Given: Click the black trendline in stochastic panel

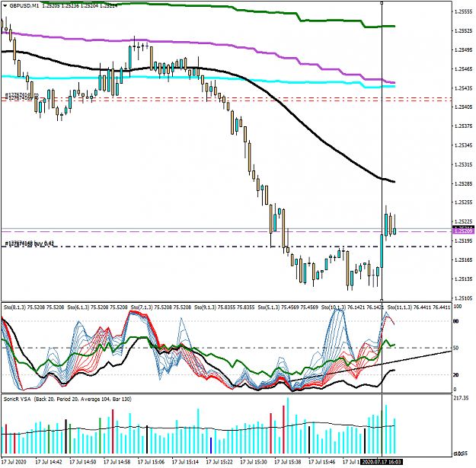Looking at the screenshot, I should pos(370,366).
